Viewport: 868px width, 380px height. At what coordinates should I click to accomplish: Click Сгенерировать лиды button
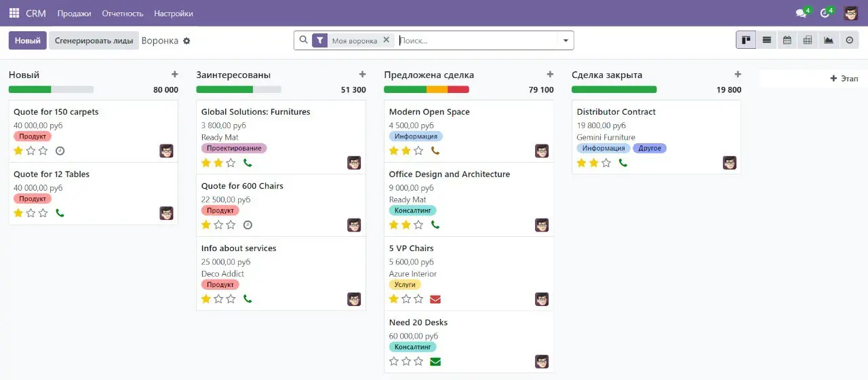tap(94, 41)
